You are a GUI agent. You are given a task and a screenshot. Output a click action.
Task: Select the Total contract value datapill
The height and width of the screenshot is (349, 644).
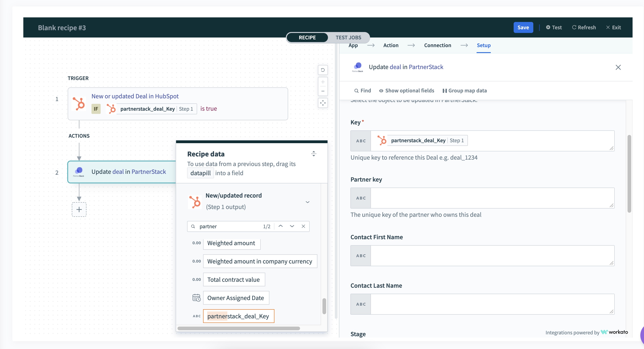tap(234, 279)
